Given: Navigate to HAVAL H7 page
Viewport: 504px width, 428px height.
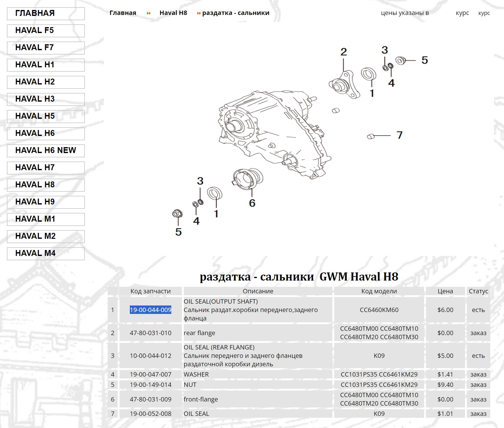Looking at the screenshot, I should pos(46,168).
